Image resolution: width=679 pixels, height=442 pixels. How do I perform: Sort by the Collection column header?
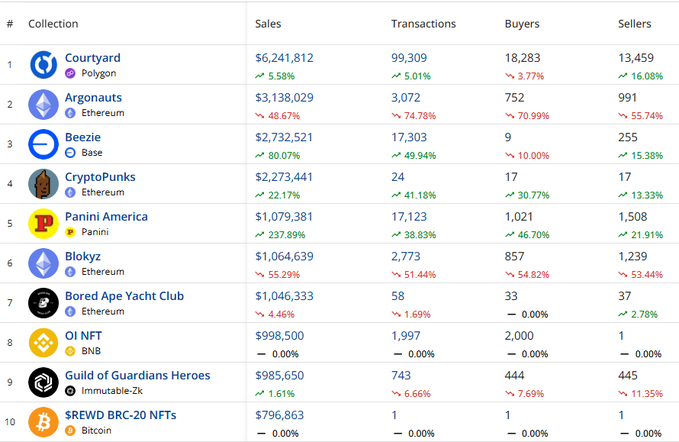point(53,24)
